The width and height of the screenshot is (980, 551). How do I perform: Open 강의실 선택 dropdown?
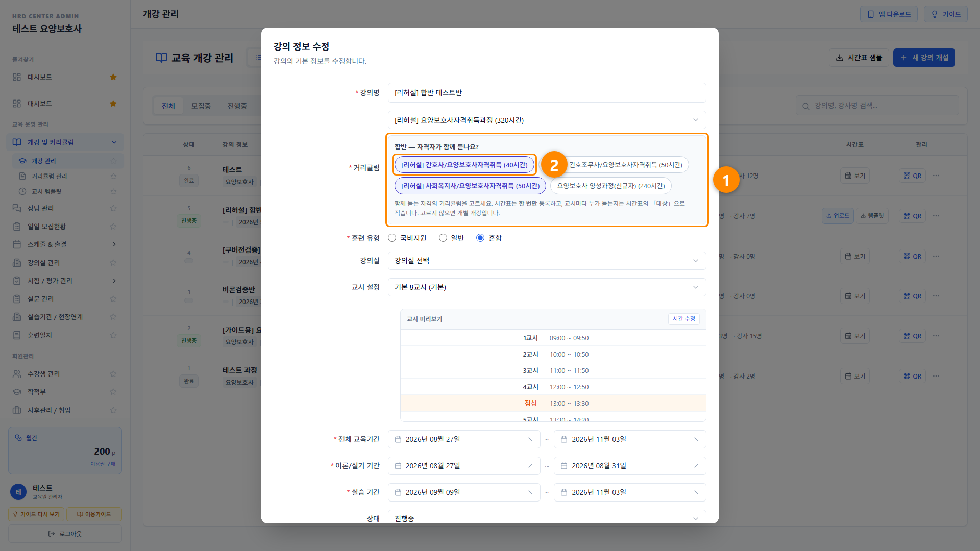tap(547, 261)
